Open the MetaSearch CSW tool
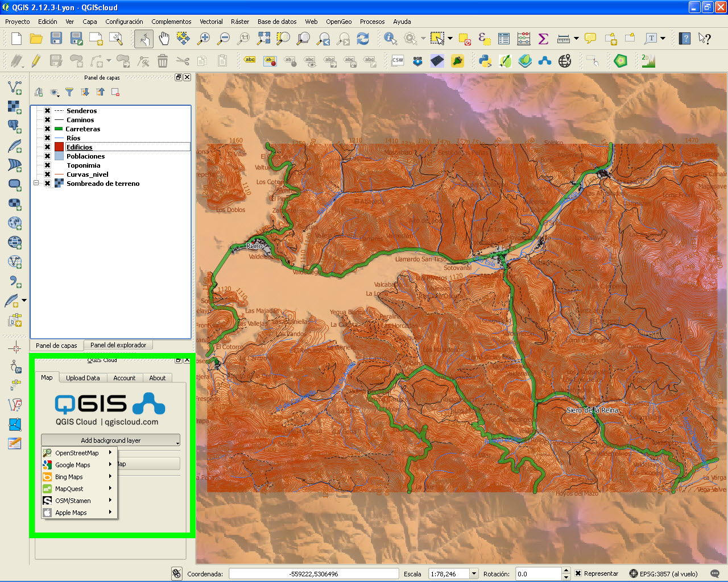The image size is (728, 582). (397, 60)
